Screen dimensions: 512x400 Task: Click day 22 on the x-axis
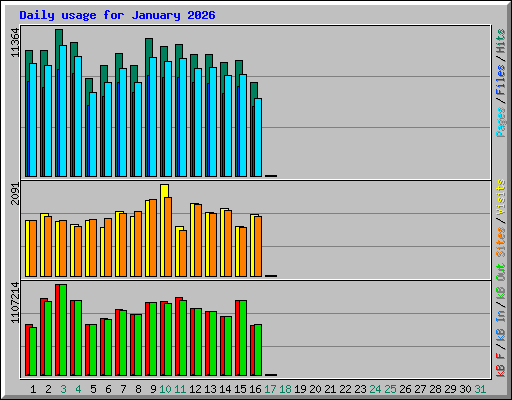click(345, 389)
